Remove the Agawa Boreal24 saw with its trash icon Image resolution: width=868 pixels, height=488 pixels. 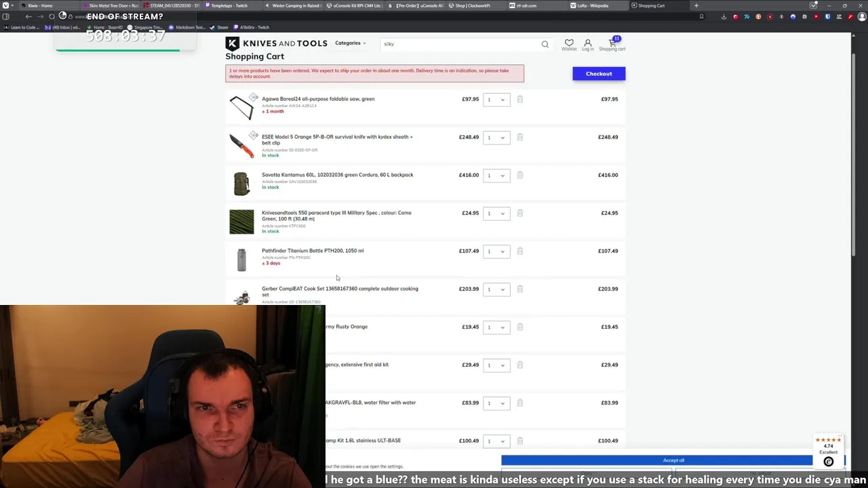pyautogui.click(x=520, y=99)
